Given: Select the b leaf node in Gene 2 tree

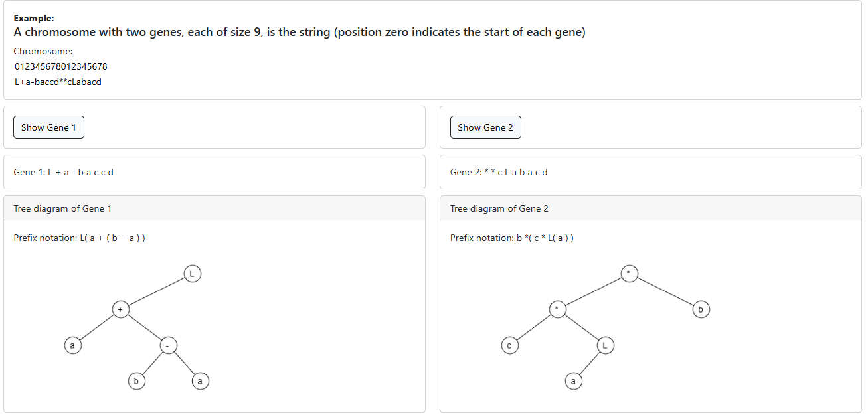Looking at the screenshot, I should [x=701, y=309].
